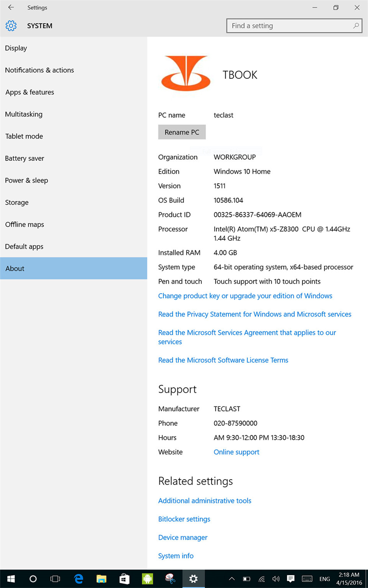The width and height of the screenshot is (368, 588).
Task: Click Touch support with 10 touch points
Action: (267, 281)
